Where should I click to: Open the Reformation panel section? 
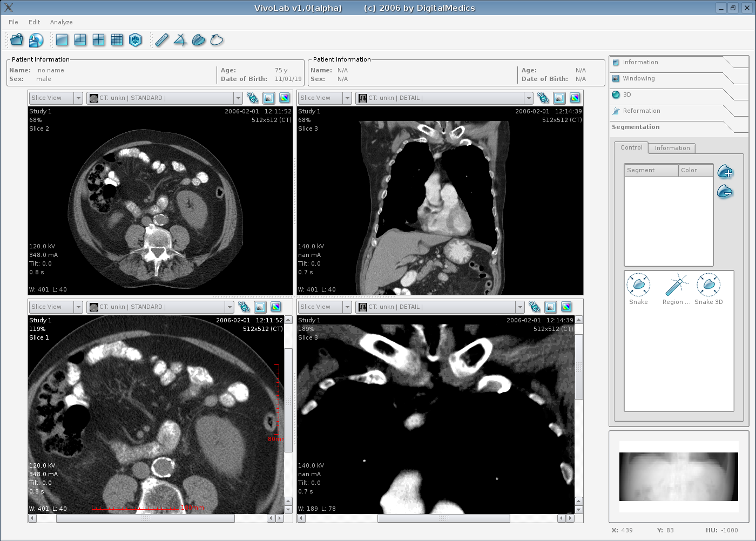(641, 111)
